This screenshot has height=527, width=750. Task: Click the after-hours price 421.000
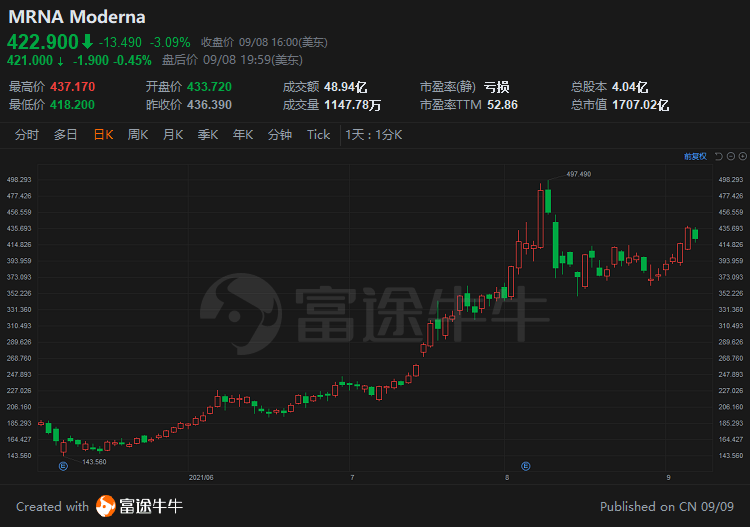(x=30, y=60)
